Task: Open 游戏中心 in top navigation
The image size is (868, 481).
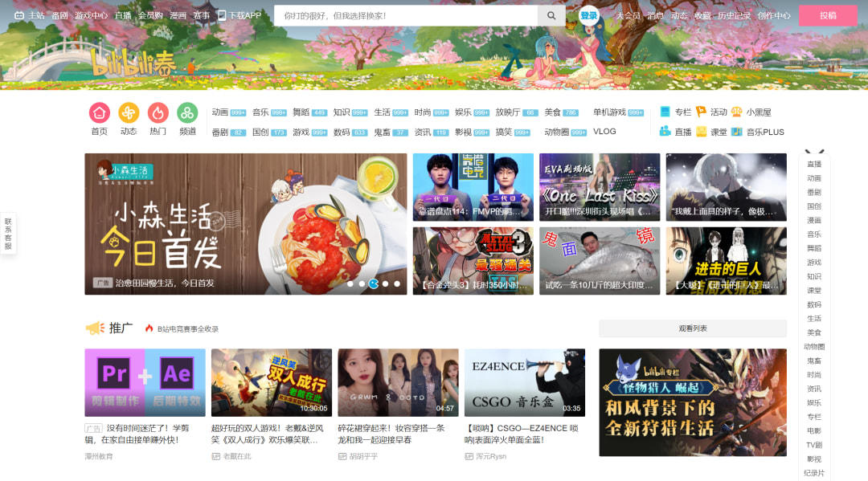Action: [x=92, y=15]
